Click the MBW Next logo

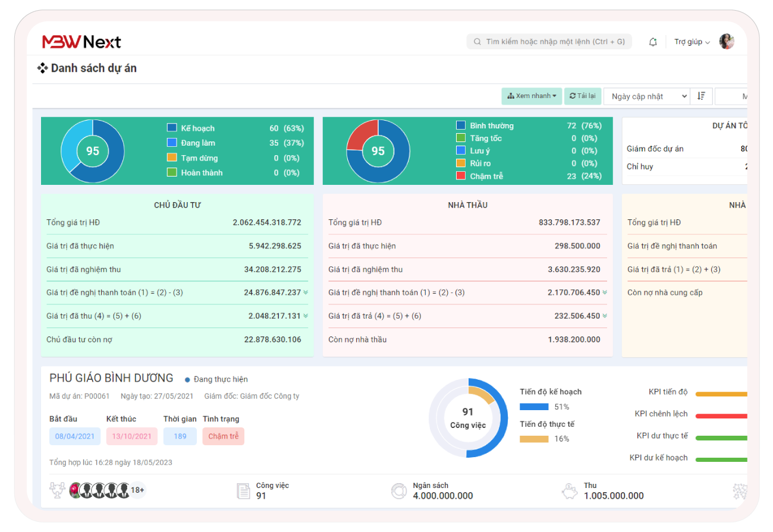point(82,42)
